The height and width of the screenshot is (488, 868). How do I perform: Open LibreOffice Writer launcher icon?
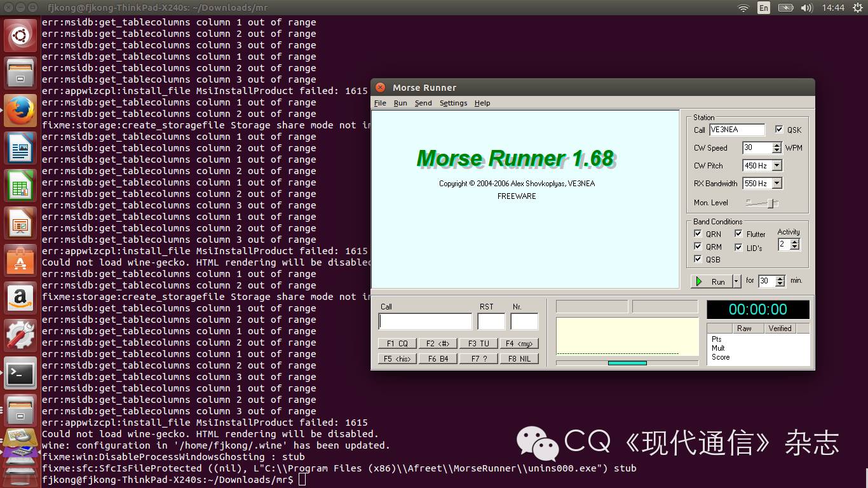pyautogui.click(x=20, y=148)
